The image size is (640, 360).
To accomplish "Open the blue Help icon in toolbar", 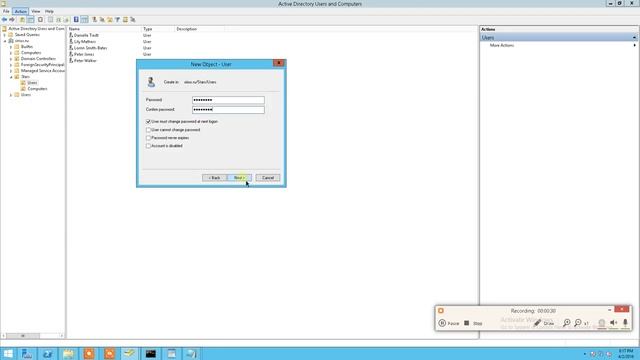I will (76, 20).
